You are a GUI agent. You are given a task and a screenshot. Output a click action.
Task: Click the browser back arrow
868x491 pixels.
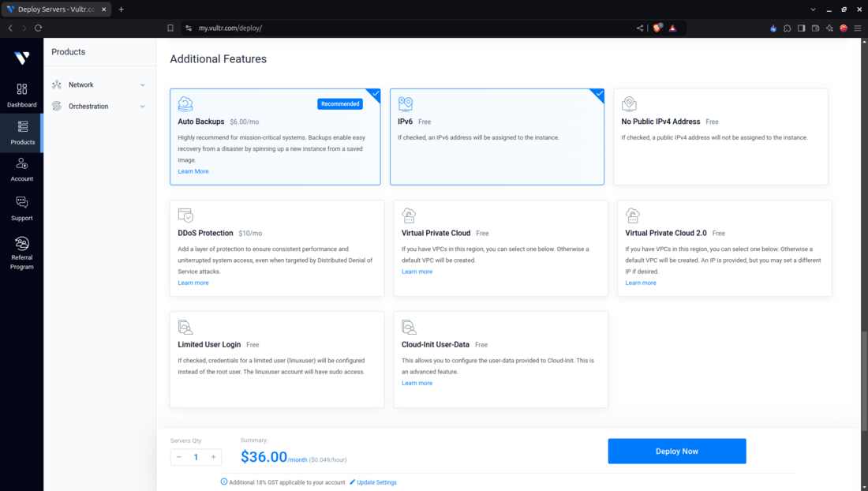pos(10,28)
